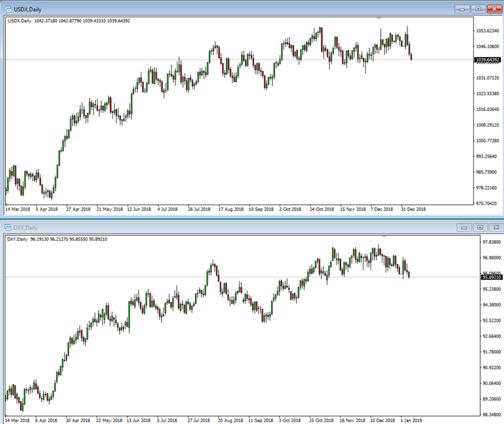Screen dimensions: 504x424
Task: Click 10 Sep 2018 date on USDX axis
Action: coord(262,209)
